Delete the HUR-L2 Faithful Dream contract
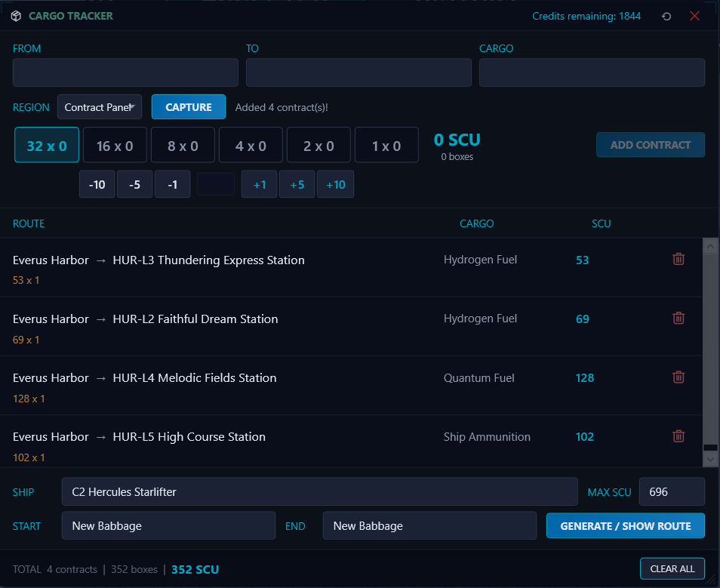Screen dimensions: 720x588 pyautogui.click(x=678, y=318)
